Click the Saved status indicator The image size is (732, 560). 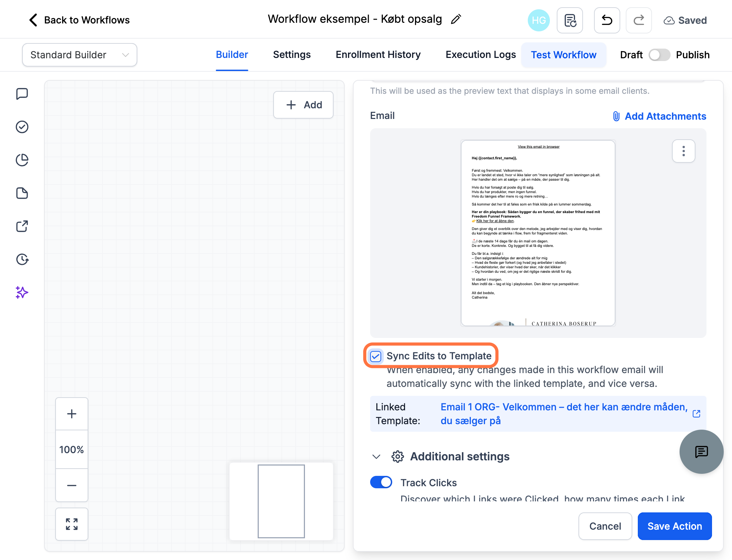click(685, 20)
